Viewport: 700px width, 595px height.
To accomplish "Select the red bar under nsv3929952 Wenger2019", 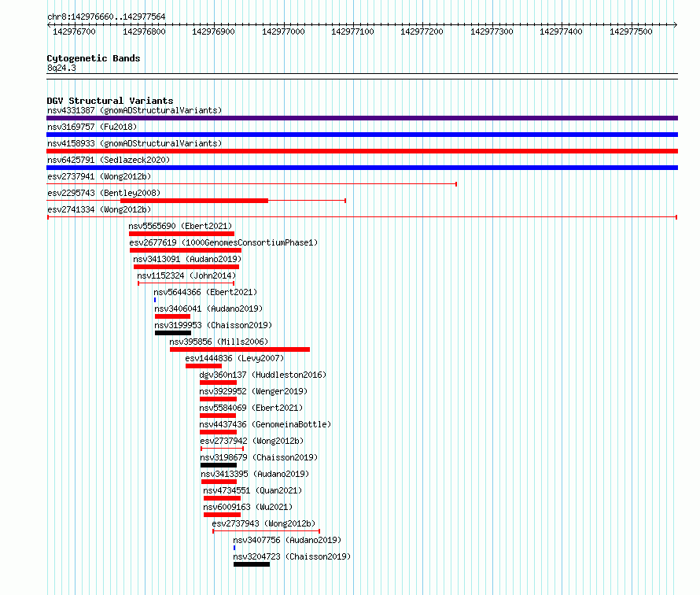I will (x=219, y=399).
